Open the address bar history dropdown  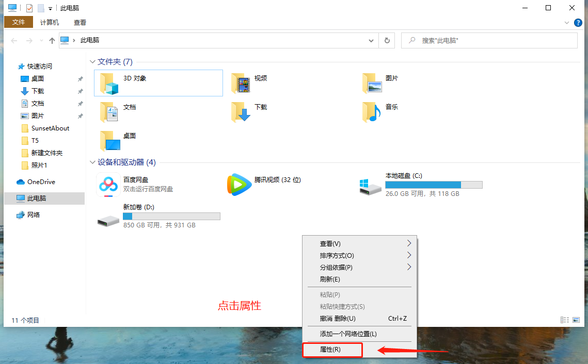coord(371,40)
